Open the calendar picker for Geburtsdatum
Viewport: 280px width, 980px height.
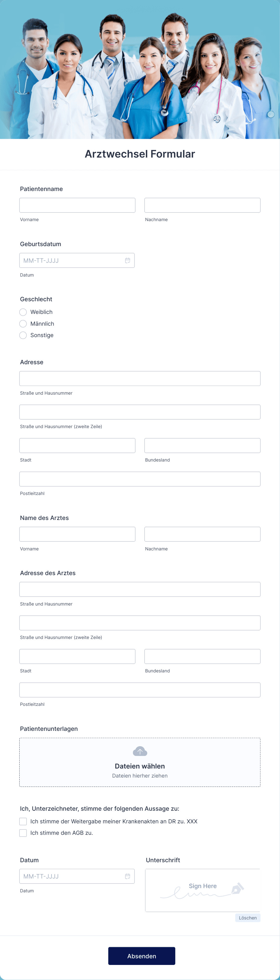coord(128,260)
